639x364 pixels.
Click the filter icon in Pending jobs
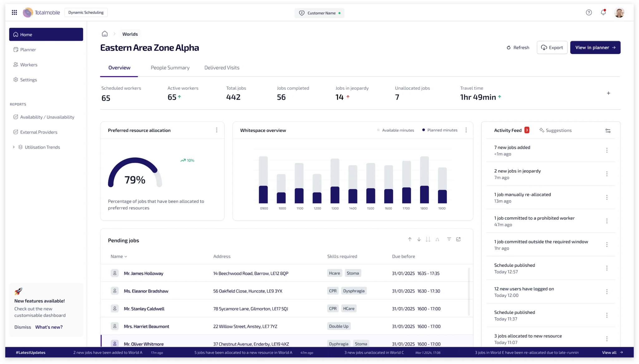pos(449,239)
